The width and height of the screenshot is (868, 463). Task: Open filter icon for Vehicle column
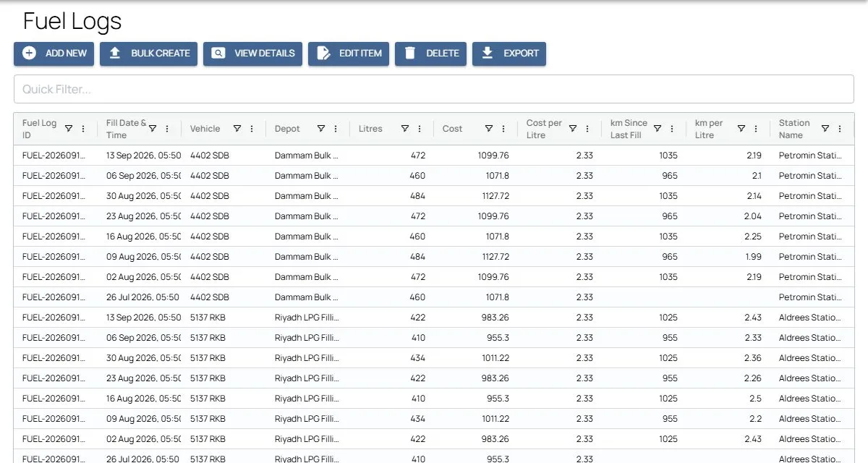click(x=237, y=129)
